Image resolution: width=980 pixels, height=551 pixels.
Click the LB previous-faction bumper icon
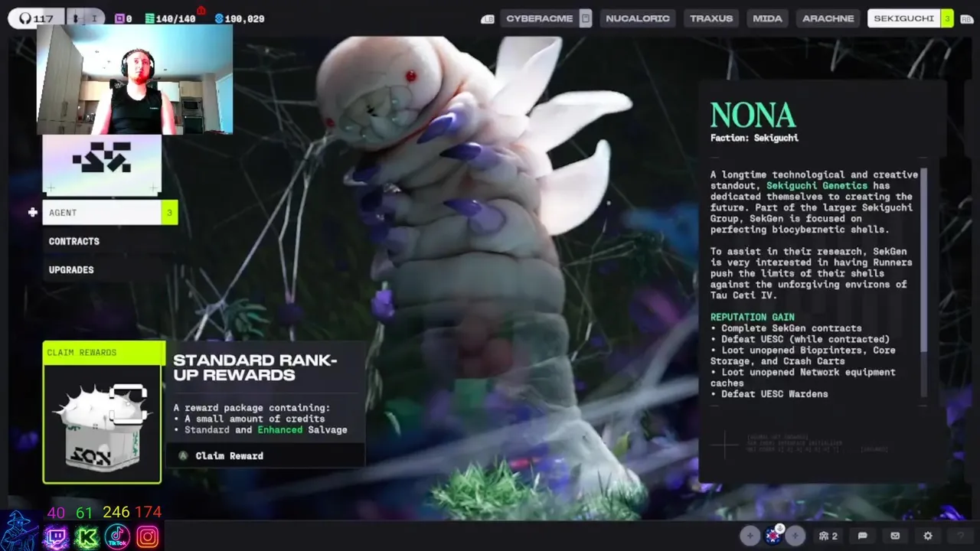click(x=487, y=19)
